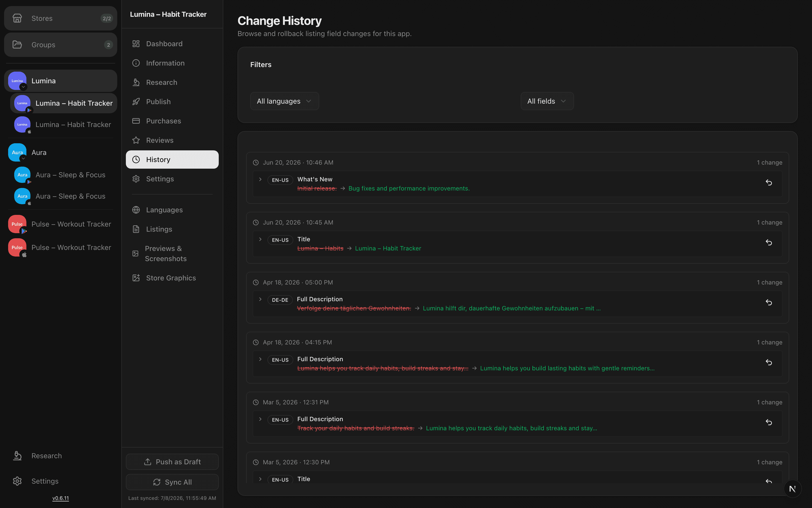
Task: Select Pulse – Workout Tracker Google Play entry
Action: [60, 224]
